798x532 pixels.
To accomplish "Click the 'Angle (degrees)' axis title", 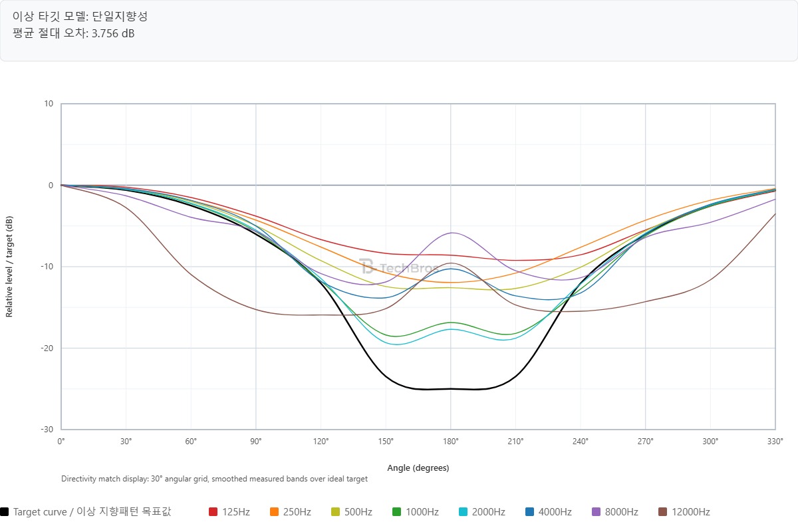I will [x=418, y=468].
